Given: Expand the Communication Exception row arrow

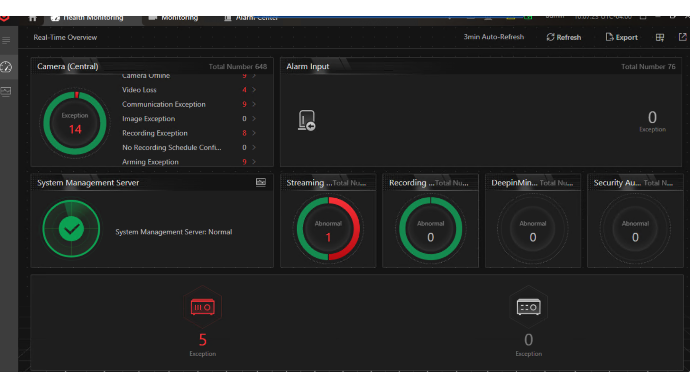Looking at the screenshot, I should (x=254, y=104).
